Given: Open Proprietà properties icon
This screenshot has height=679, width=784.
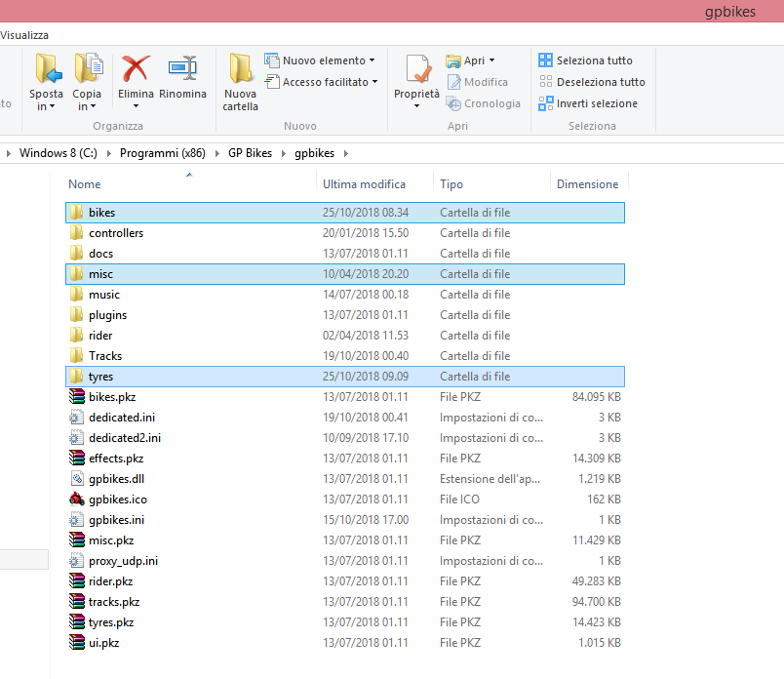Looking at the screenshot, I should [418, 68].
